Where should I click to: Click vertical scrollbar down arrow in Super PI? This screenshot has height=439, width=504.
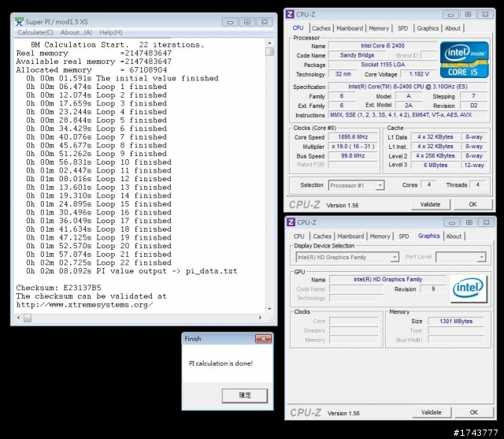(x=269, y=309)
